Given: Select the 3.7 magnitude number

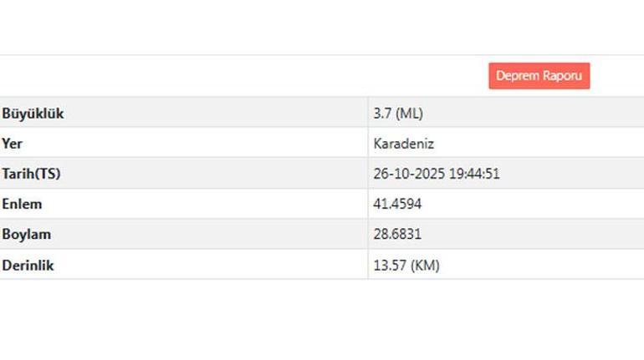Looking at the screenshot, I should pyautogui.click(x=382, y=114).
